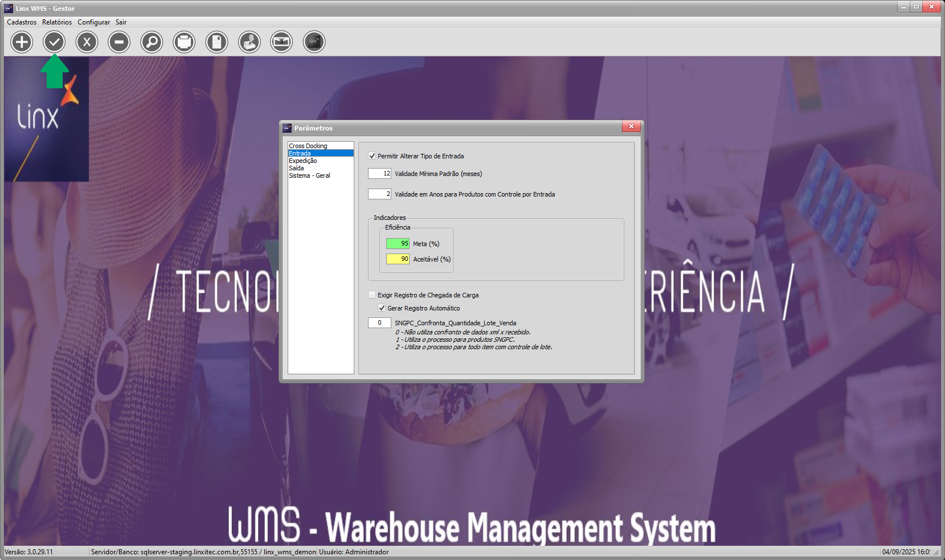Minimize the Linx WMS - Gestor window
Image resolution: width=945 pixels, height=560 pixels.
(903, 7)
